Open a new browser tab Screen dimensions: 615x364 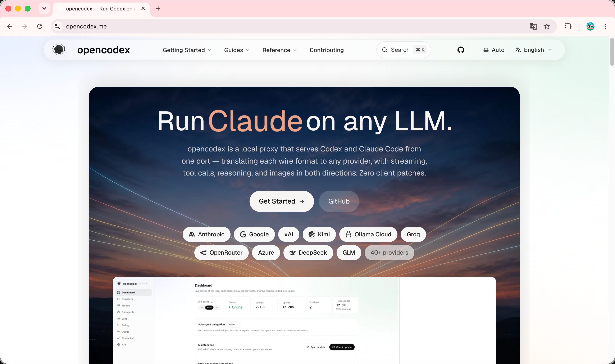pyautogui.click(x=158, y=9)
